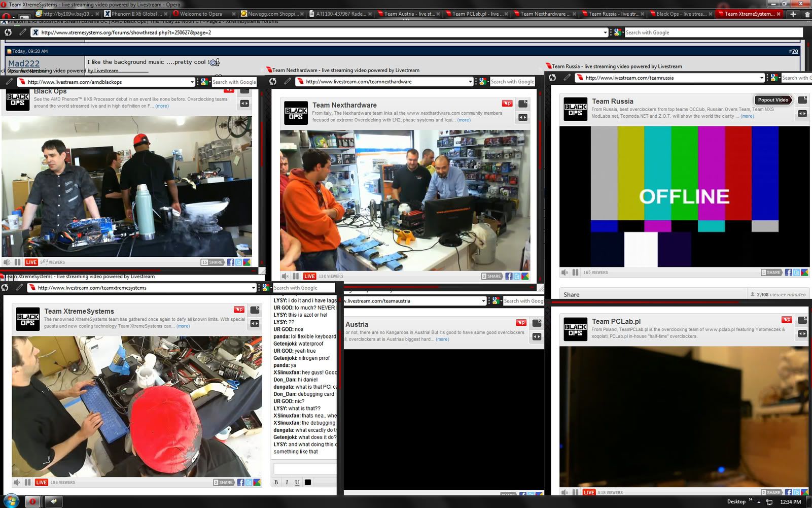Viewport: 812px width, 508px height.
Task: Expand Team XtremeSystems address bar dropdown
Action: pos(254,288)
